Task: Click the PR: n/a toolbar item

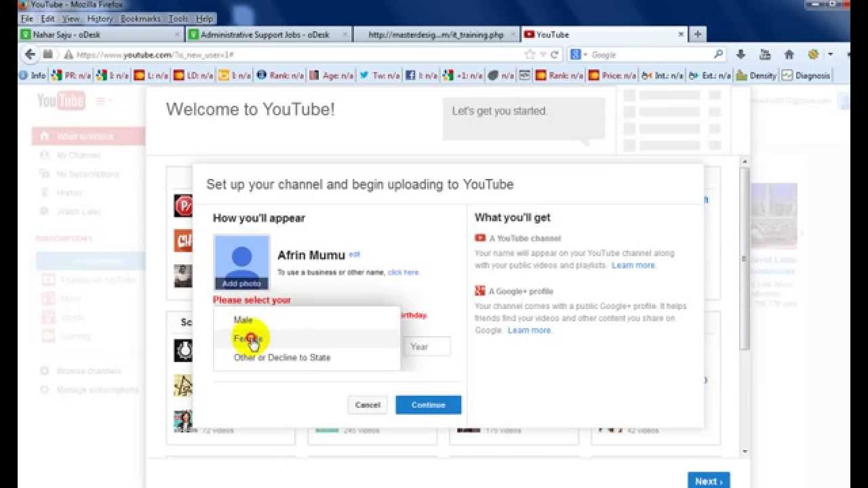Action: (x=71, y=76)
